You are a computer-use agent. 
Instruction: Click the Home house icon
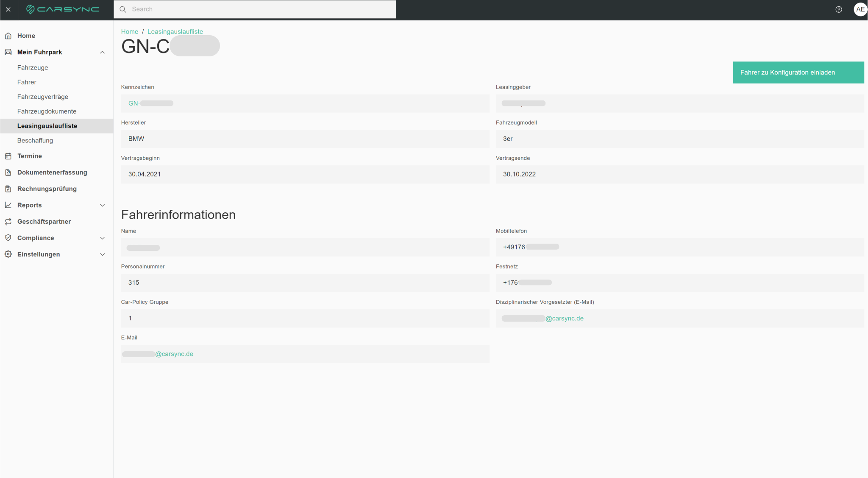pos(8,36)
